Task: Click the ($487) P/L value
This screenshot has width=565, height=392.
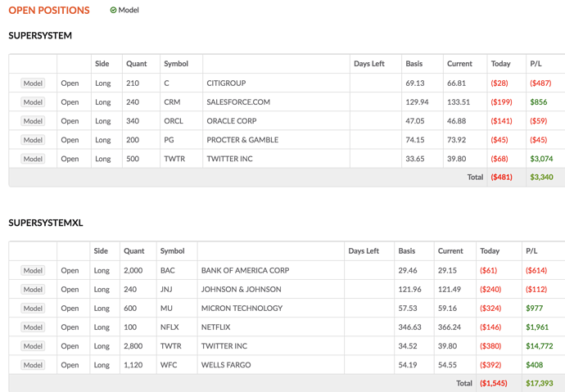Action: pyautogui.click(x=540, y=83)
